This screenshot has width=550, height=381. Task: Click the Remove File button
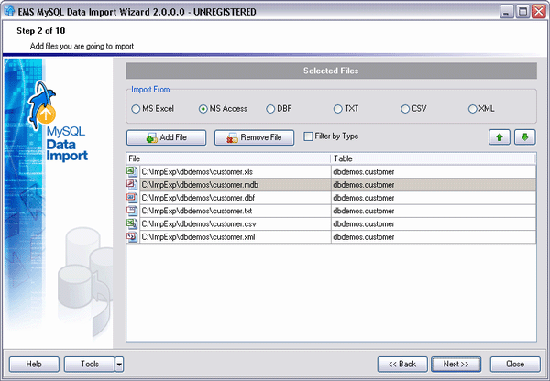click(x=254, y=138)
